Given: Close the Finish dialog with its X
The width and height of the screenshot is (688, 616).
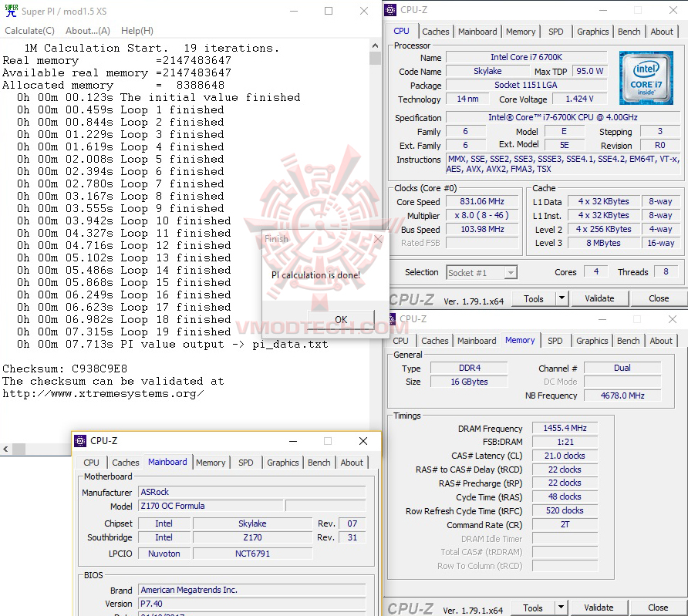Looking at the screenshot, I should pyautogui.click(x=378, y=239).
